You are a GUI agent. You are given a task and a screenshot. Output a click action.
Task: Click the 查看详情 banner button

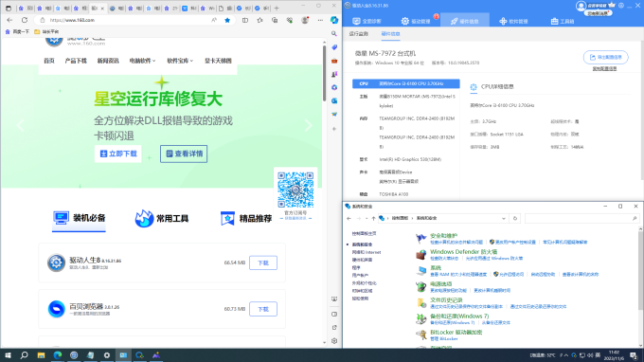(184, 154)
